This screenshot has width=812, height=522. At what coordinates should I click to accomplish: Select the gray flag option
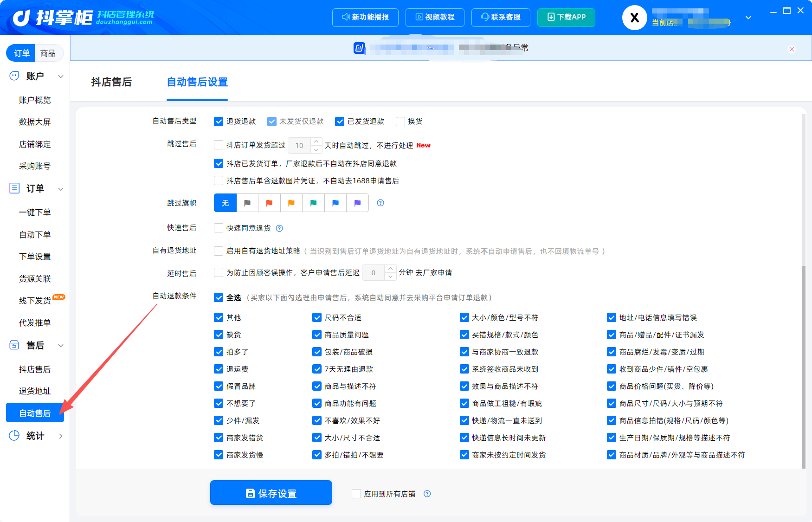[x=247, y=203]
